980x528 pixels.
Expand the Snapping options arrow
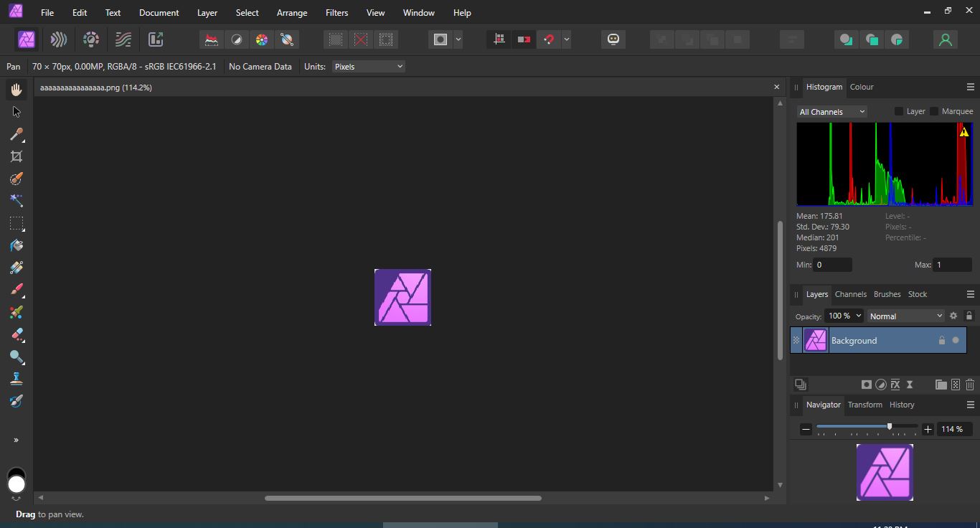[x=567, y=39]
